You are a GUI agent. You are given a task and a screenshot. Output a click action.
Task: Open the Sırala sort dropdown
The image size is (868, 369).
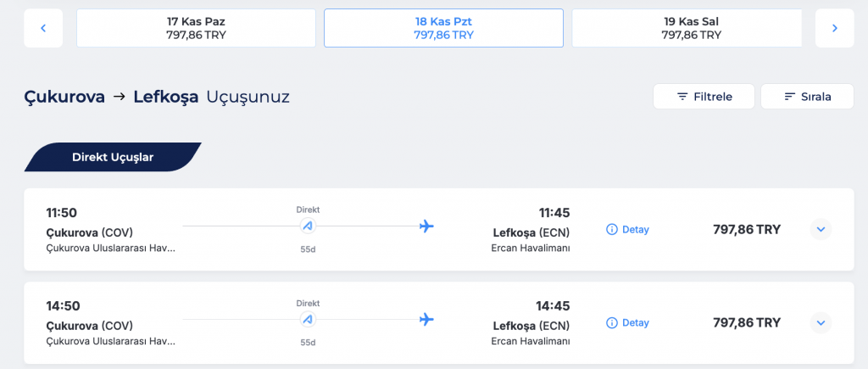coord(807,97)
